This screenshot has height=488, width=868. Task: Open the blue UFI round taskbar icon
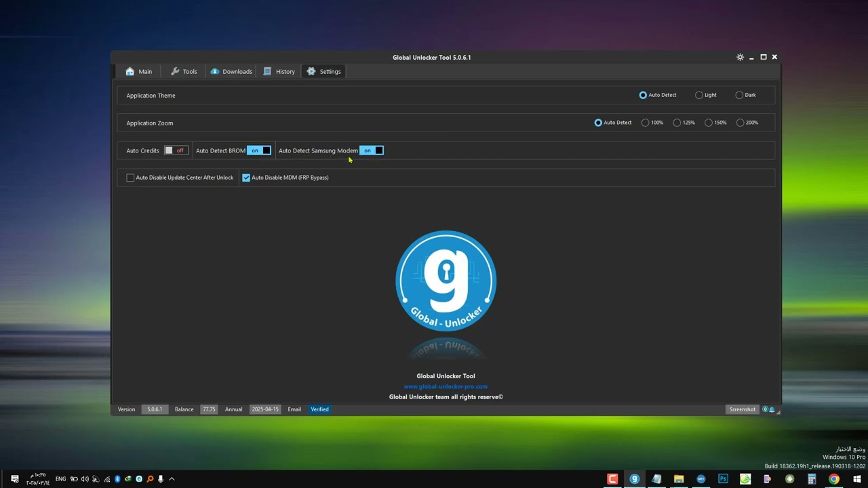point(701,479)
